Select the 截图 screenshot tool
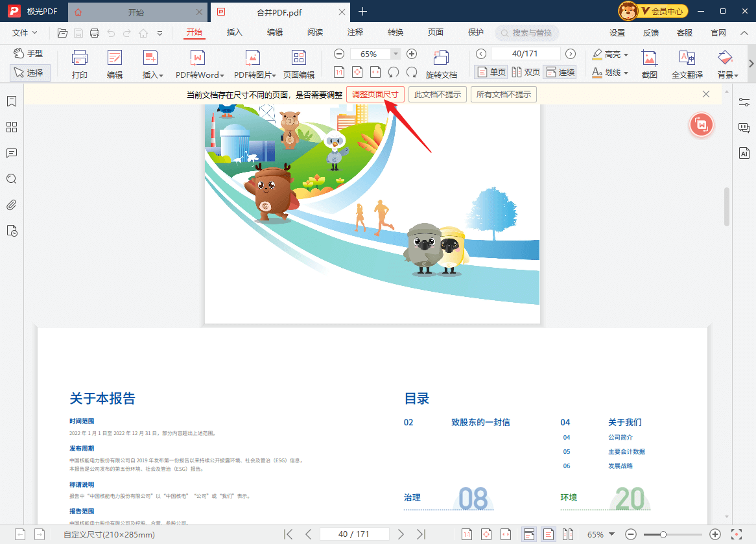The image size is (756, 544). pyautogui.click(x=649, y=63)
